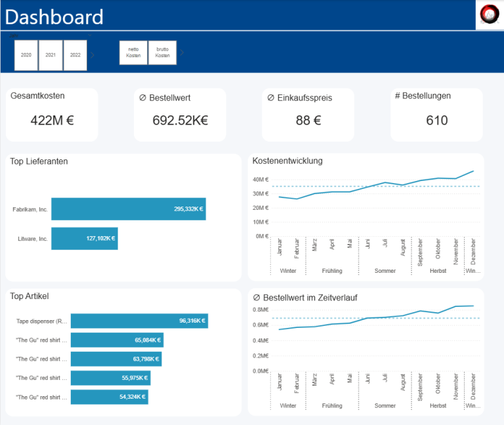The image size is (504, 425).
Task: Enable the 2022 year filter tile
Action: [75, 55]
